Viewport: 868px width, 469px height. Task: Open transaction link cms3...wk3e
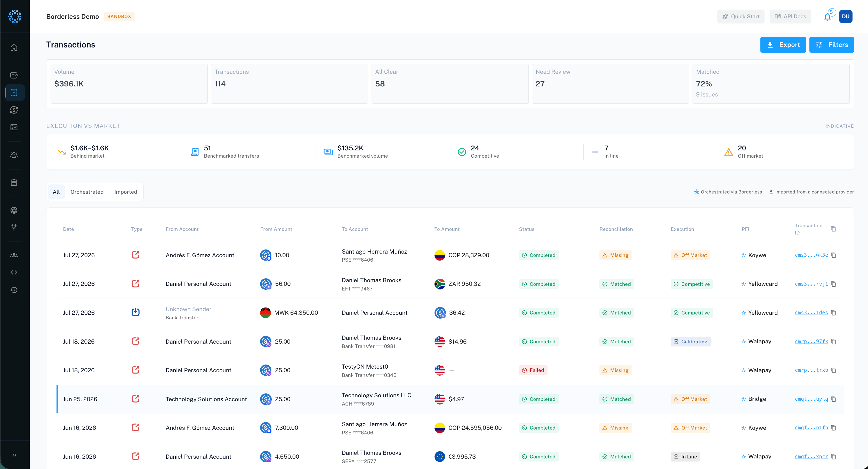tap(811, 255)
